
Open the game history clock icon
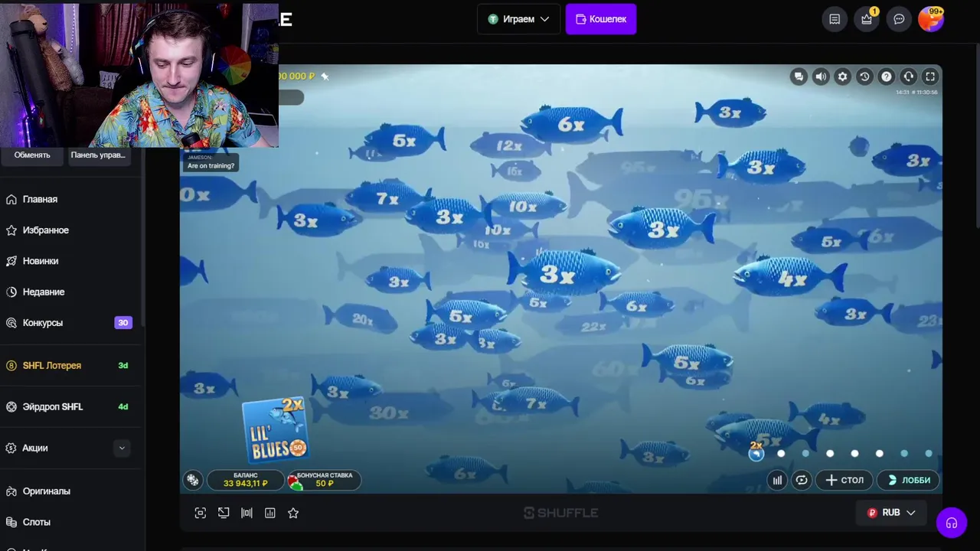[864, 77]
